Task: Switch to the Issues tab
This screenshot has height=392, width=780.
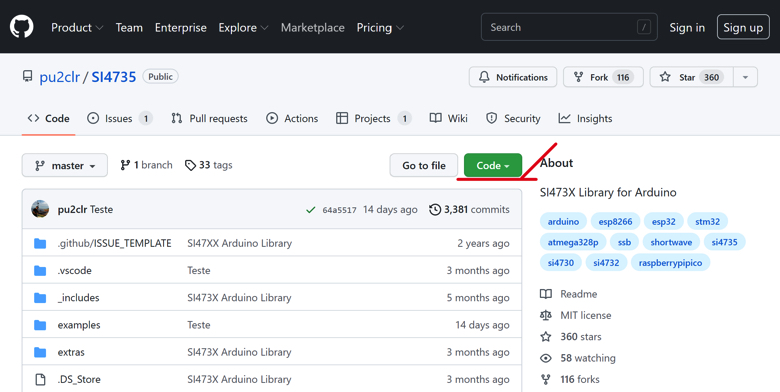Action: click(x=119, y=118)
